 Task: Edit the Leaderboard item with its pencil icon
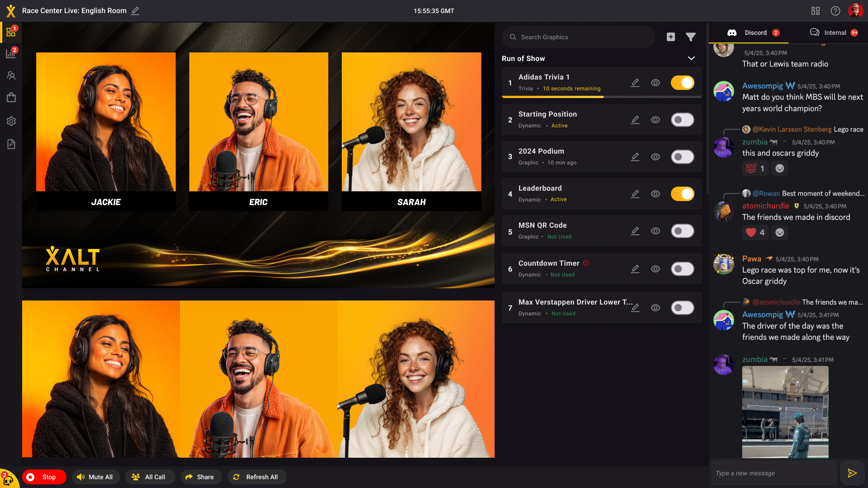point(635,193)
